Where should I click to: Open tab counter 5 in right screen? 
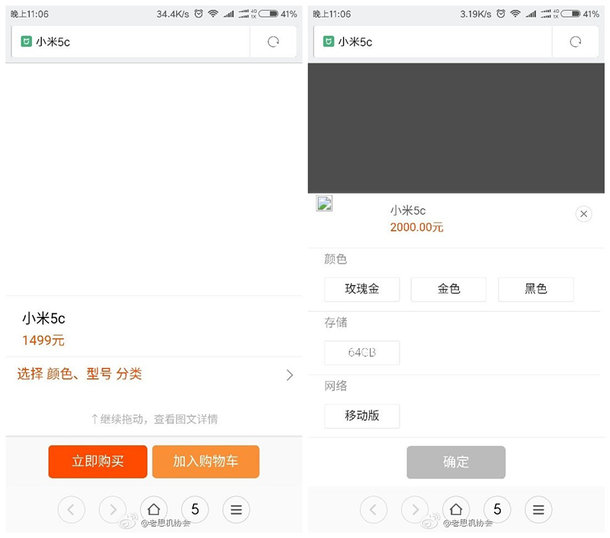pyautogui.click(x=497, y=509)
